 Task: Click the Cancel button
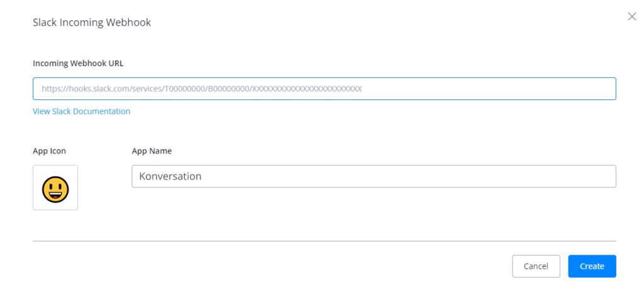point(536,266)
